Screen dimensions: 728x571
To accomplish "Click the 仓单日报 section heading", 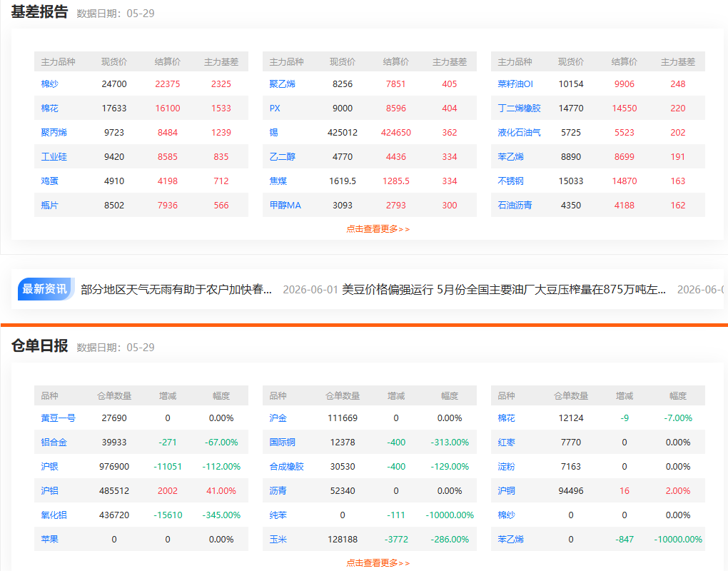I will point(39,346).
